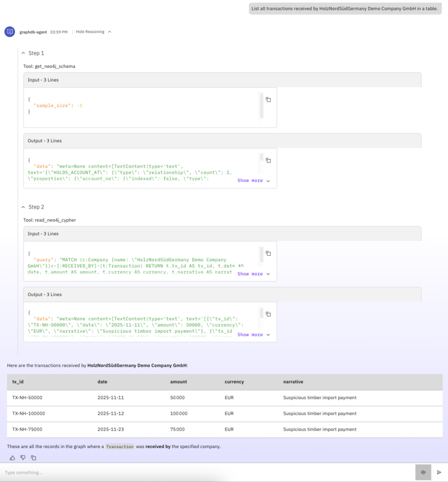Give the response a thumbs up
The image size is (448, 482).
12,458
